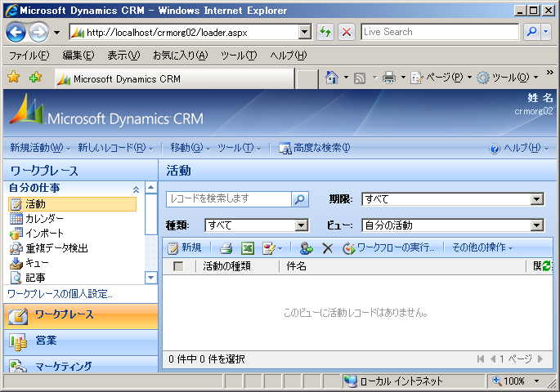Click the RSS feeds icon
This screenshot has width=560, height=392.
[360, 78]
